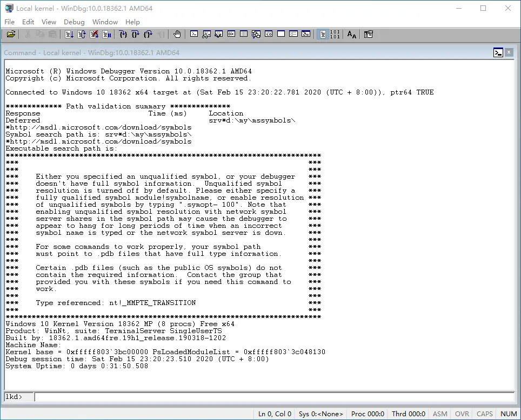This screenshot has height=420, width=521.
Task: Open the Disassembly window from the toolbar
Action: click(269, 34)
